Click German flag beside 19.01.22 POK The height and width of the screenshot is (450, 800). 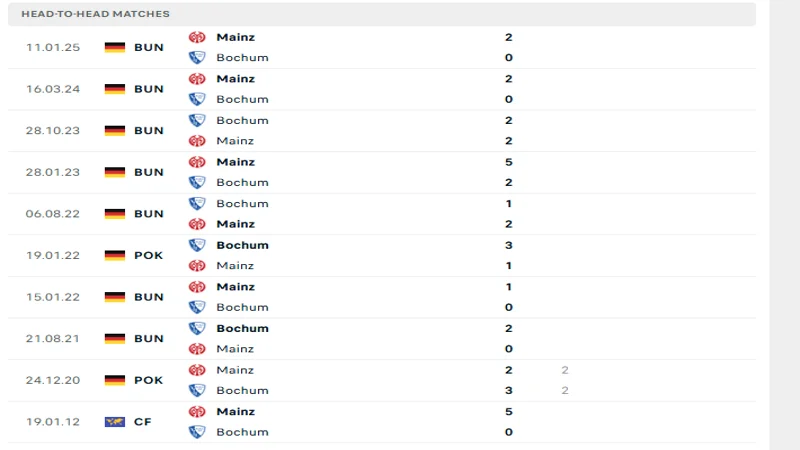click(115, 255)
